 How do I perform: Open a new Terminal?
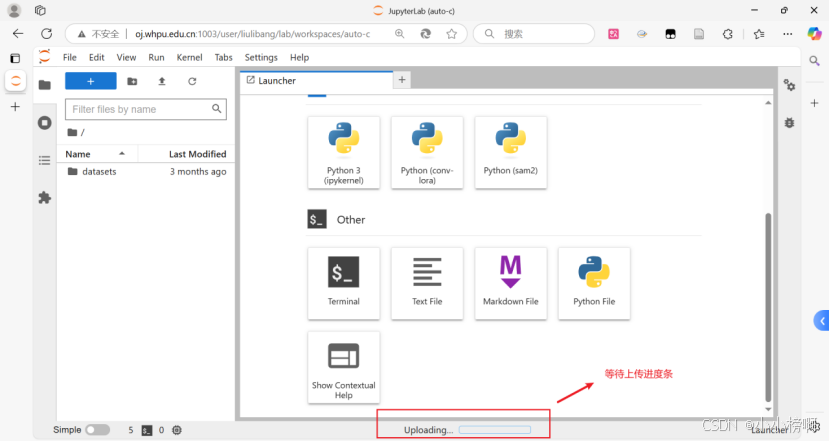point(344,283)
